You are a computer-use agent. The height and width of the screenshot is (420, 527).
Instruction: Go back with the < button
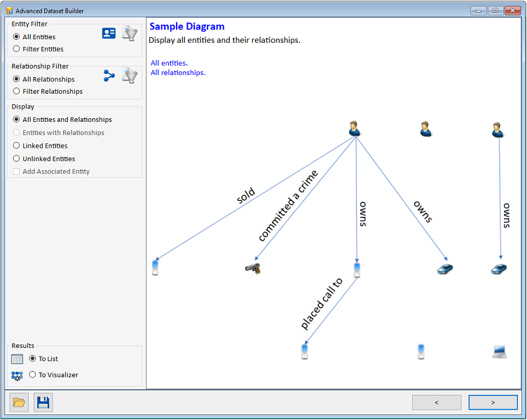tap(437, 402)
